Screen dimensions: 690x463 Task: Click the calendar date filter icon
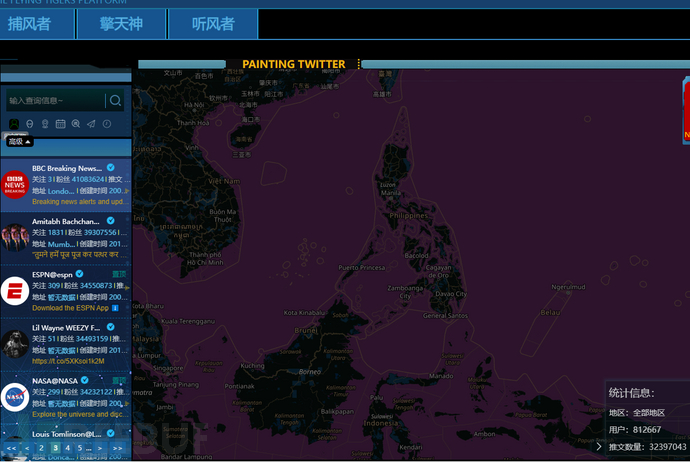(x=60, y=123)
